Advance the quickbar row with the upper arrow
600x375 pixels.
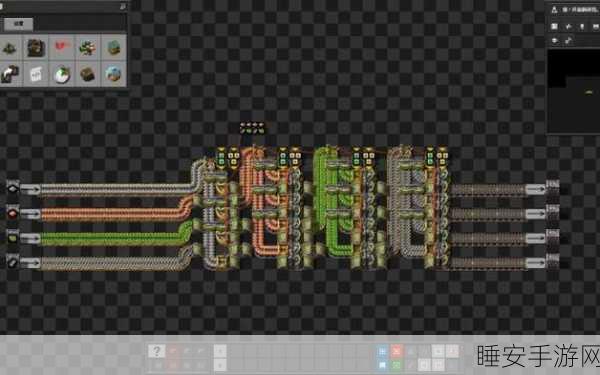click(220, 351)
